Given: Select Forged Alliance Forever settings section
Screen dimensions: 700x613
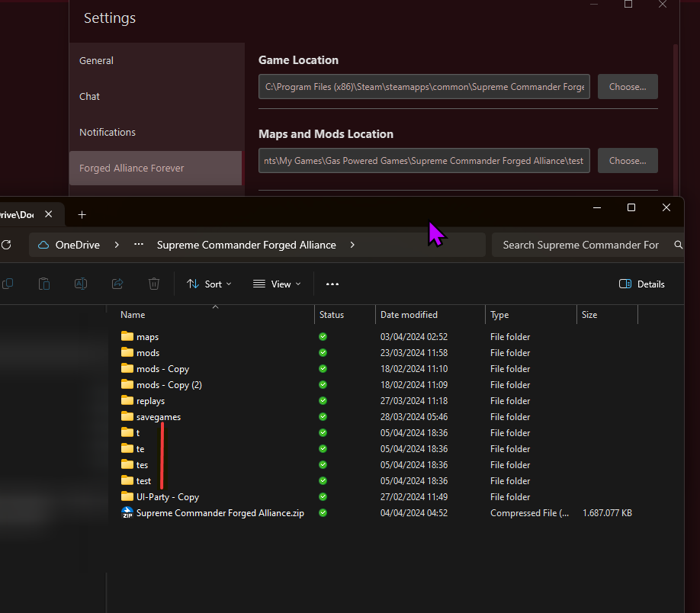Looking at the screenshot, I should [156, 168].
